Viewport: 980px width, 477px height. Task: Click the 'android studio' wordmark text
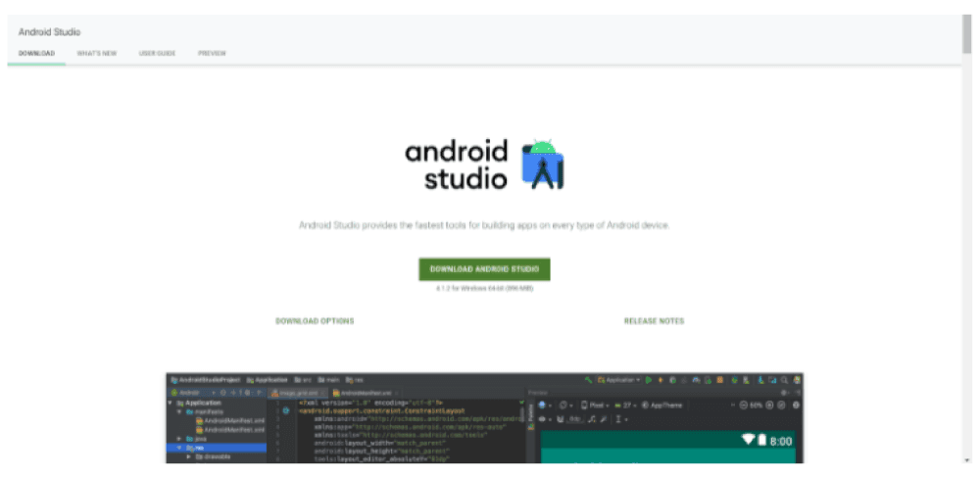click(x=457, y=165)
